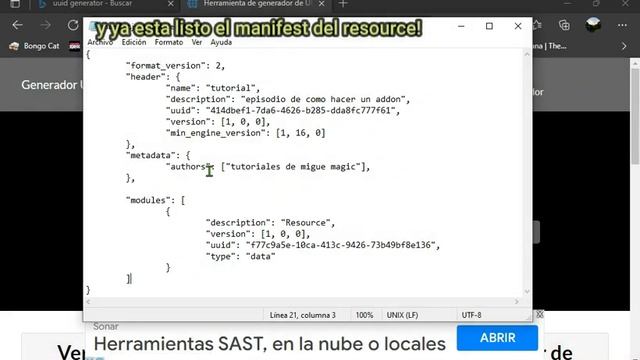
Task: Click Notepad horizontal scroll left arrow
Action: 89,302
